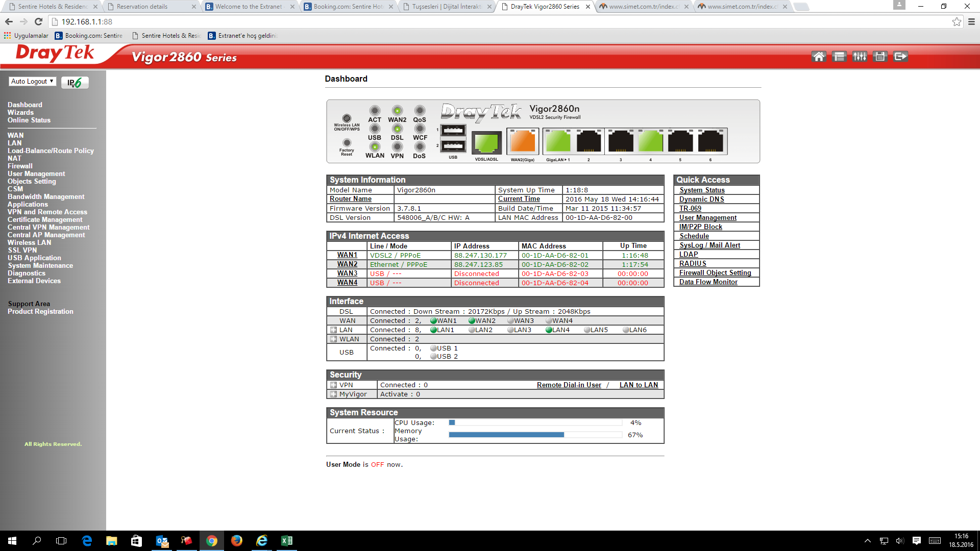Click the Memory Usage progress bar
This screenshot has width=980, height=551.
(535, 435)
